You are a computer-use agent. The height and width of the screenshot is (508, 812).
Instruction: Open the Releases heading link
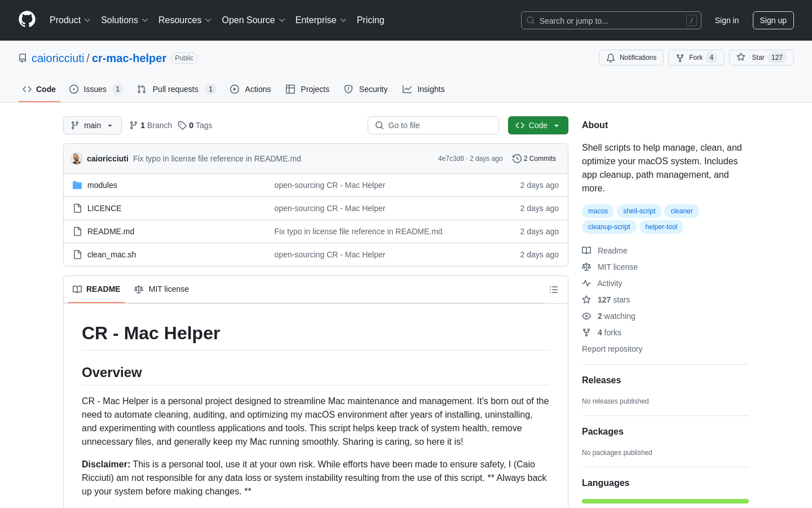[x=601, y=380]
